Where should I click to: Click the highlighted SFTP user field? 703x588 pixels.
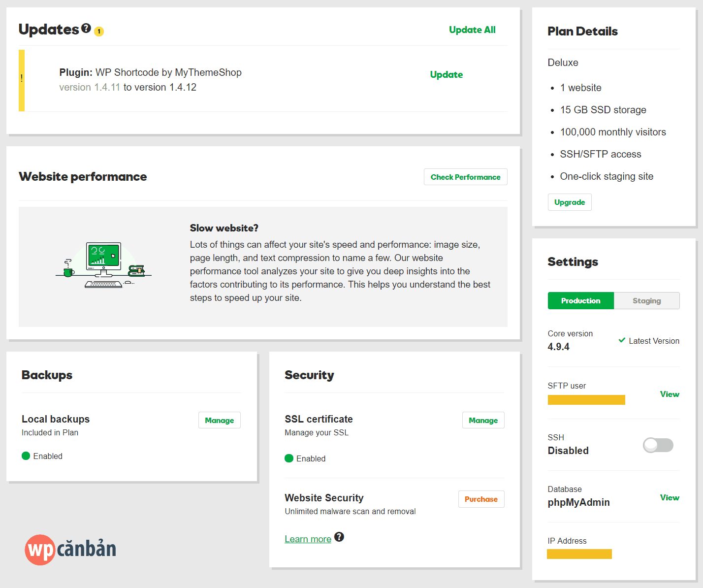[586, 399]
